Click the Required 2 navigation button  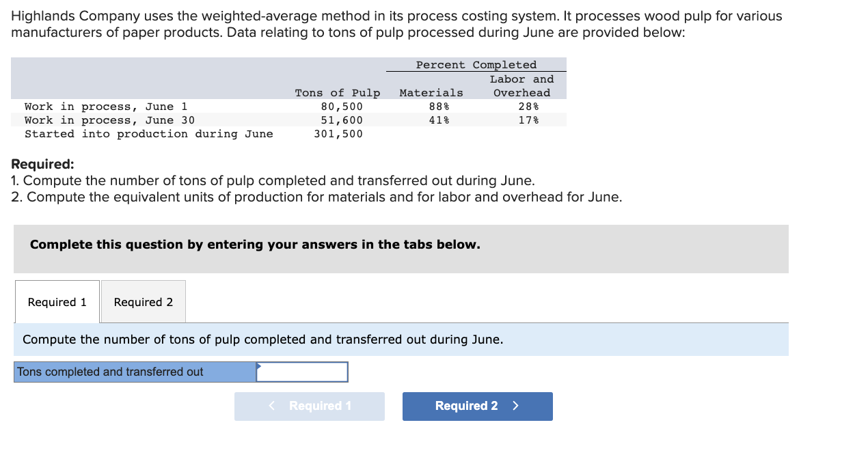click(x=477, y=406)
